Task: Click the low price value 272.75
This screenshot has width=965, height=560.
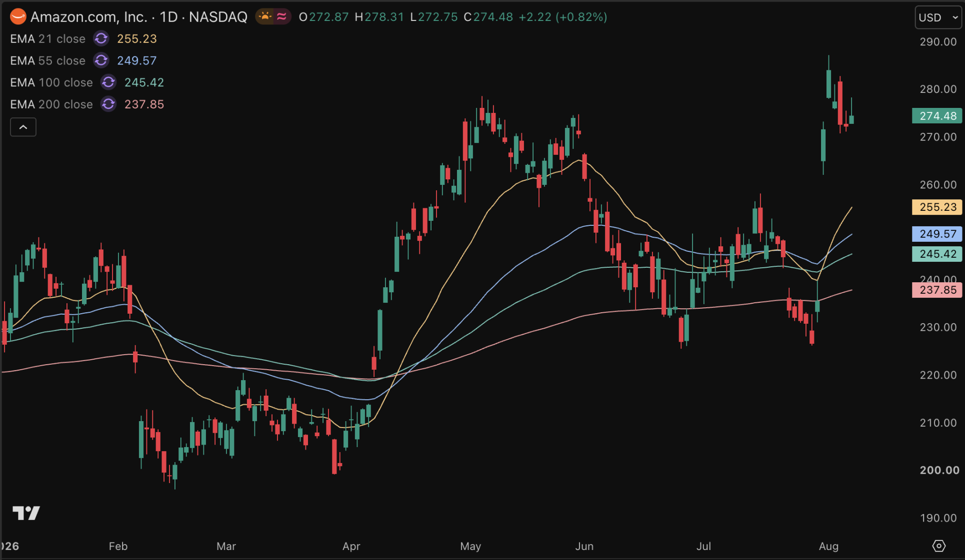Action: [x=438, y=17]
